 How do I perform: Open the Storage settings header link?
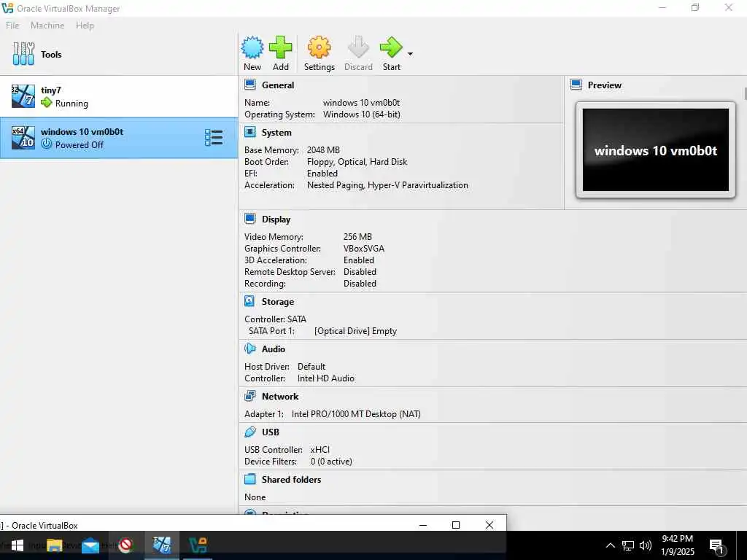coord(278,301)
